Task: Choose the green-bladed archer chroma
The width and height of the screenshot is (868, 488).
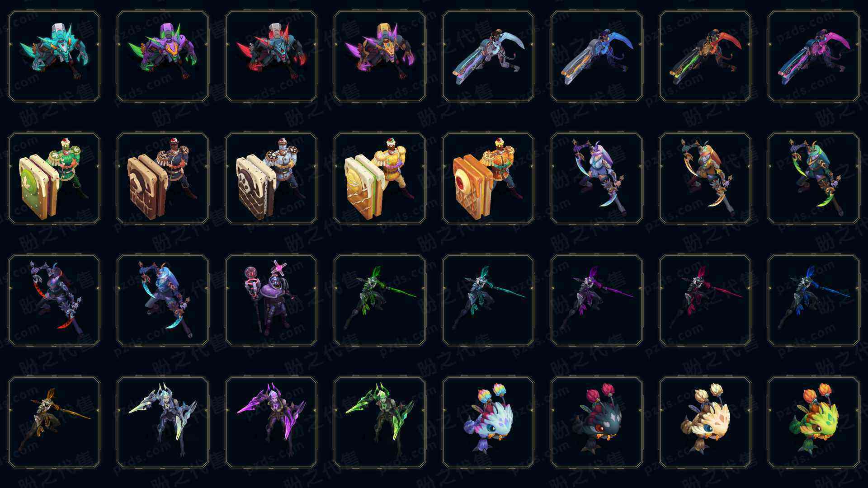Action: [x=814, y=178]
